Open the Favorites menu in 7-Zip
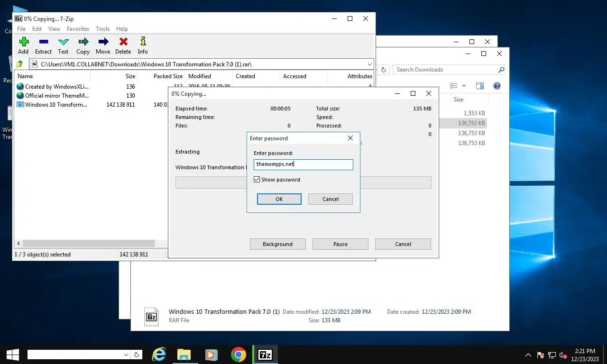This screenshot has height=364, width=607. tap(78, 29)
